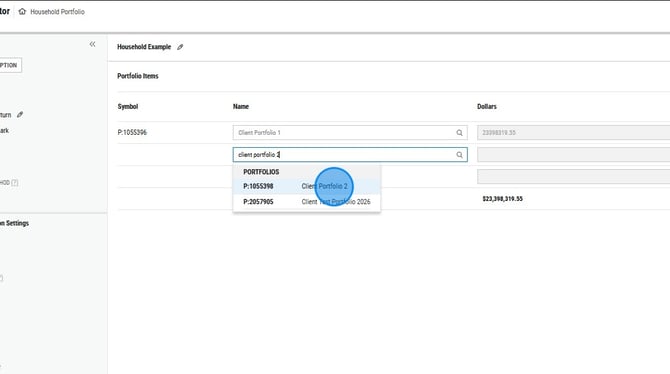The height and width of the screenshot is (374, 670).
Task: Click the Symbol column header
Action: click(128, 106)
